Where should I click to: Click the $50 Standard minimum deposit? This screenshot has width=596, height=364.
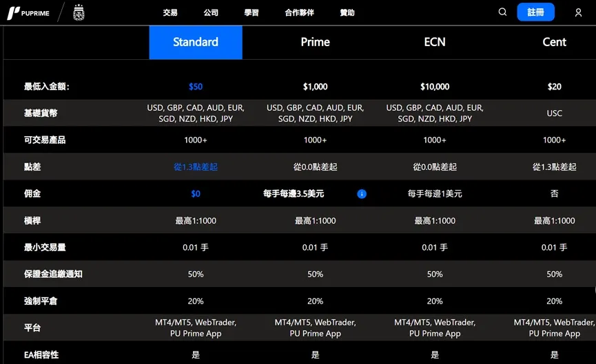coord(196,87)
